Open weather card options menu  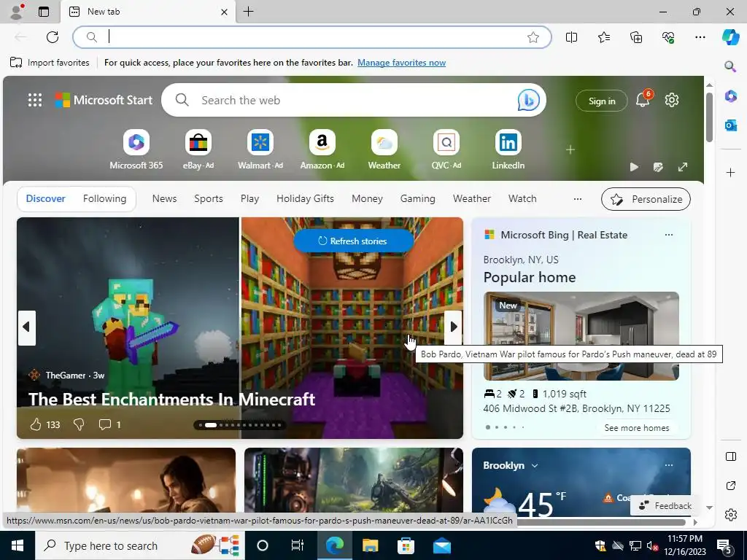669,465
